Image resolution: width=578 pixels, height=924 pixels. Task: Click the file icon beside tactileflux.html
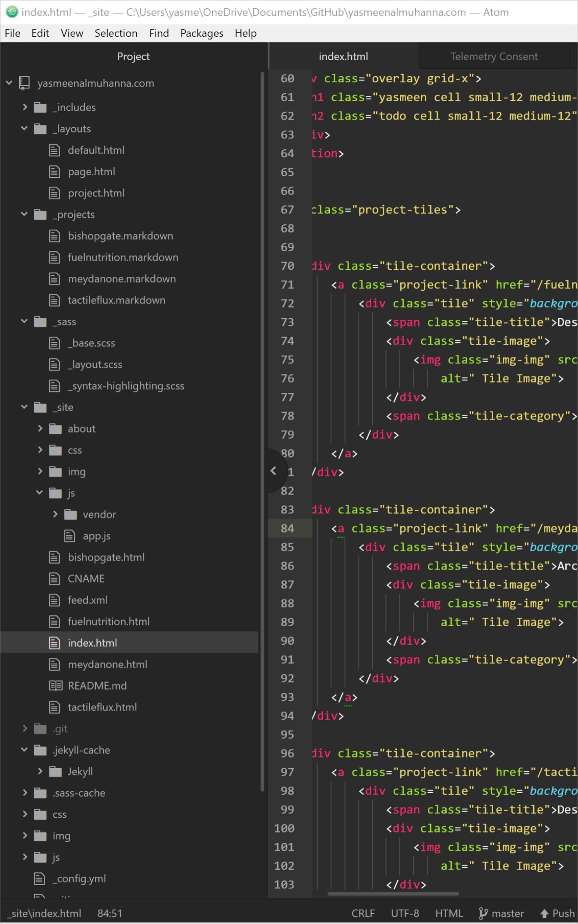tap(54, 707)
